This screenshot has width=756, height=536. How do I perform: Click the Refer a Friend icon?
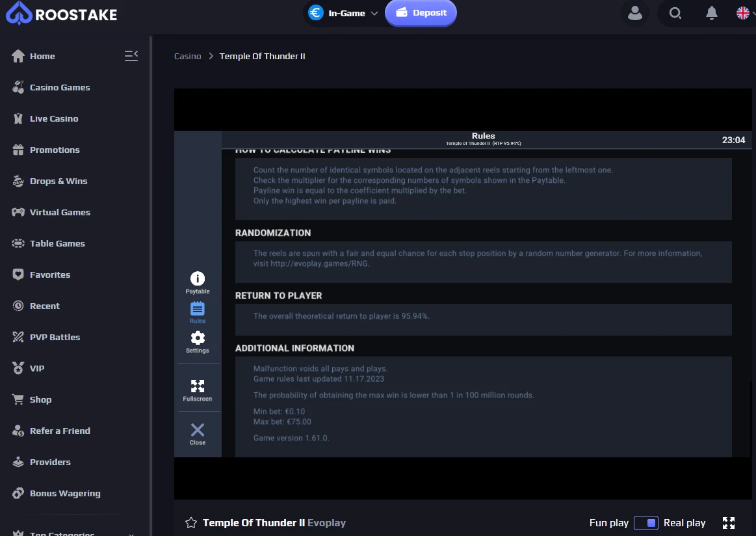coord(18,431)
